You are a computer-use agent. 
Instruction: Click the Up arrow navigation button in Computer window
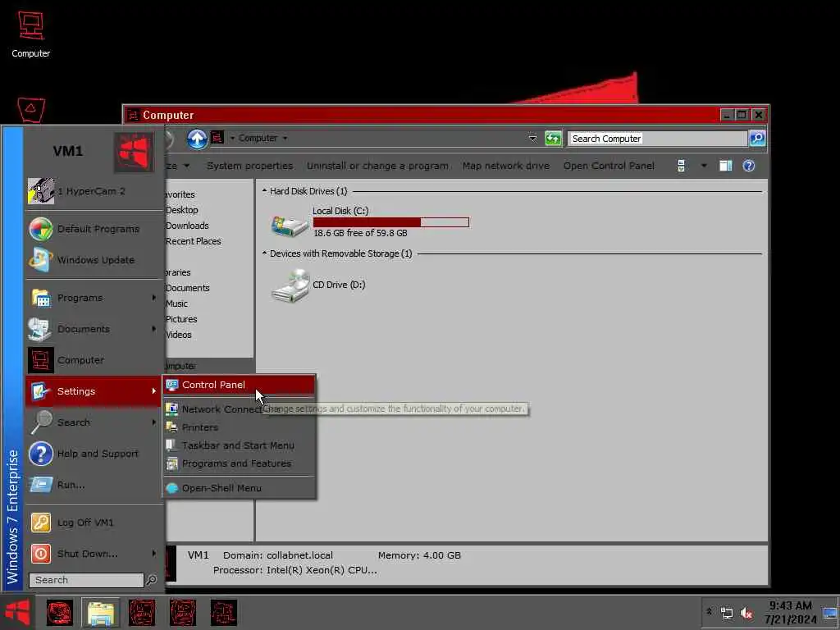tap(197, 139)
